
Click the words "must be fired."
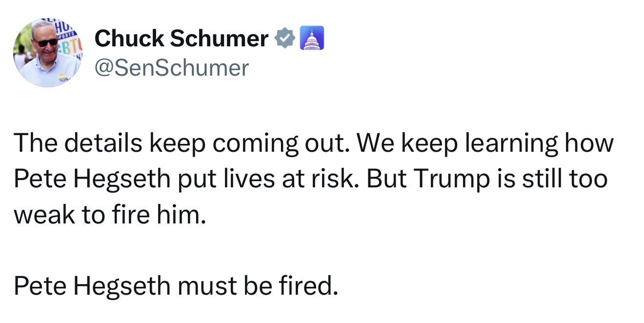257,287
